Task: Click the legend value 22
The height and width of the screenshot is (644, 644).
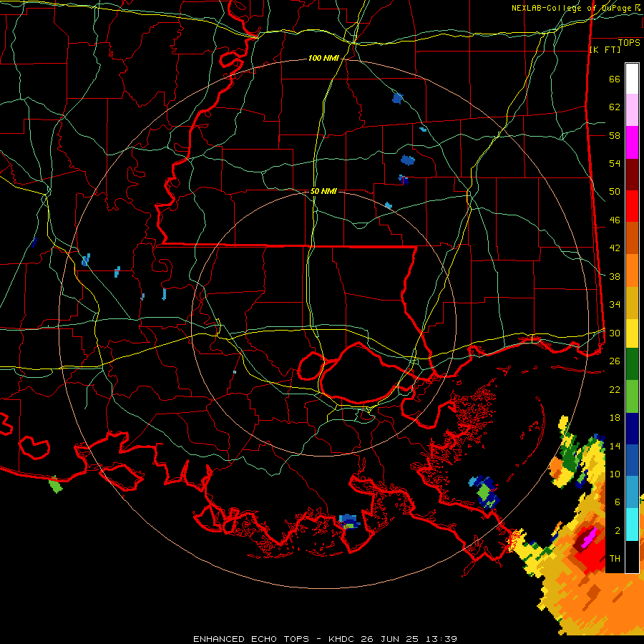Action: 615,390
